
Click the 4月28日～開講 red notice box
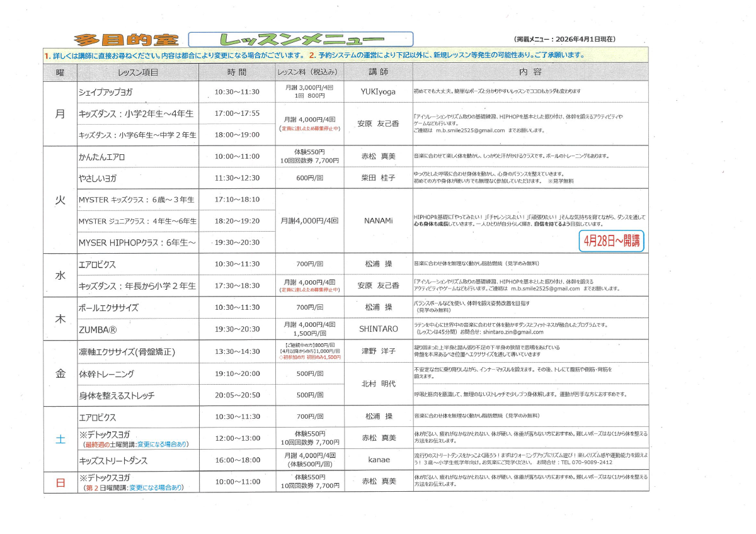click(x=612, y=241)
